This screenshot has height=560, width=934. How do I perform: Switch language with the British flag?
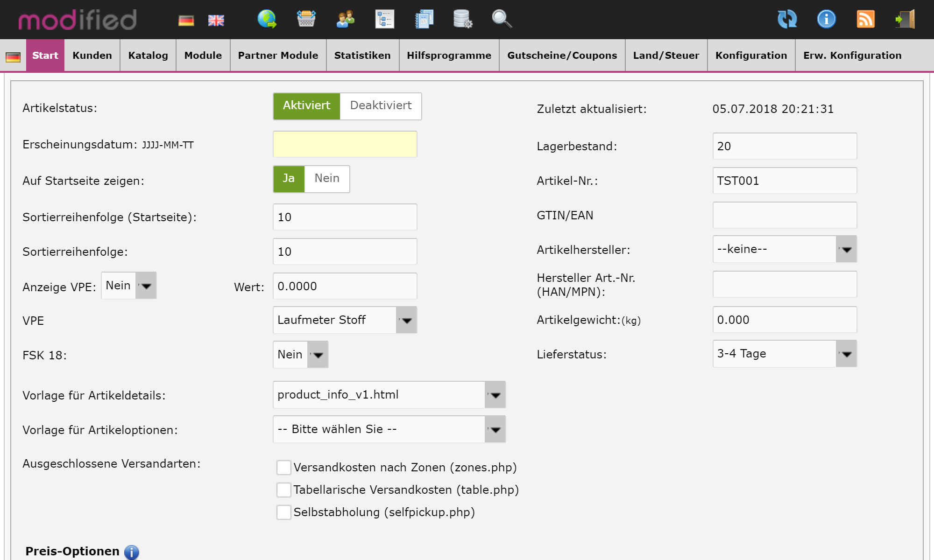216,21
